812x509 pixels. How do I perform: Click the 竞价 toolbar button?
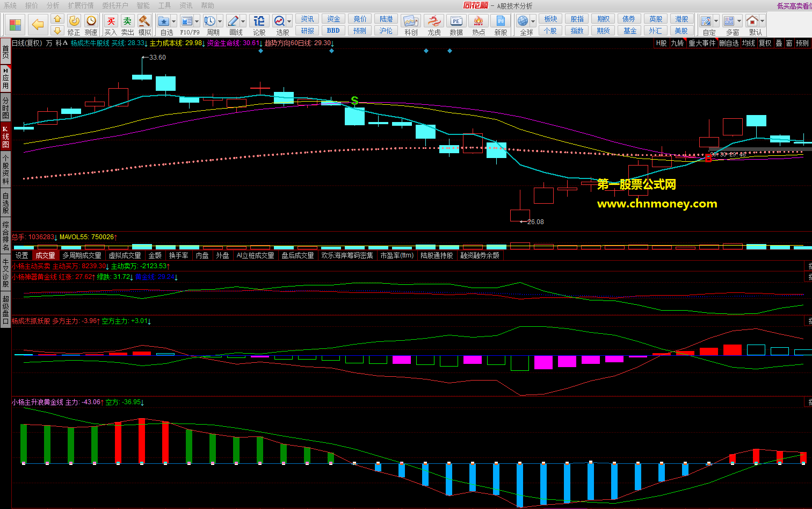click(360, 19)
